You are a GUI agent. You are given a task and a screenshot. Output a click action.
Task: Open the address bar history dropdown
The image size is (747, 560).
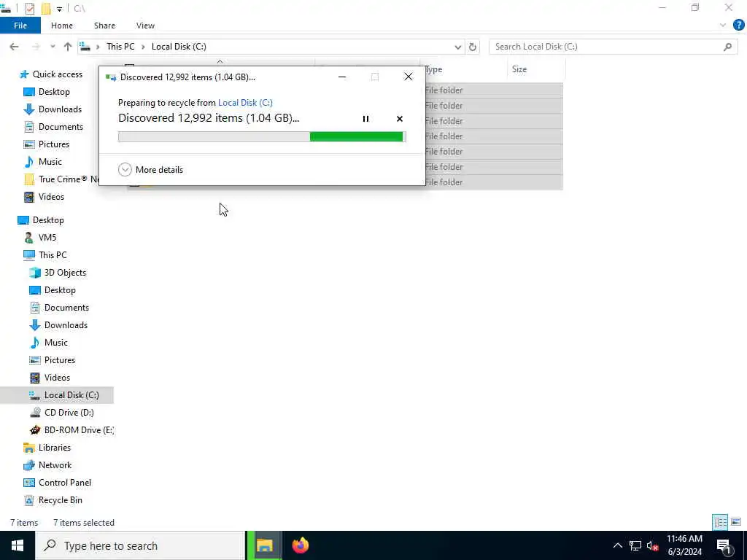click(458, 47)
